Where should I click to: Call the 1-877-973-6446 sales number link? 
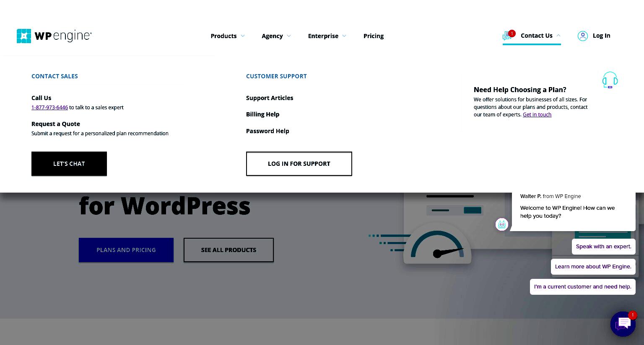[x=49, y=108]
